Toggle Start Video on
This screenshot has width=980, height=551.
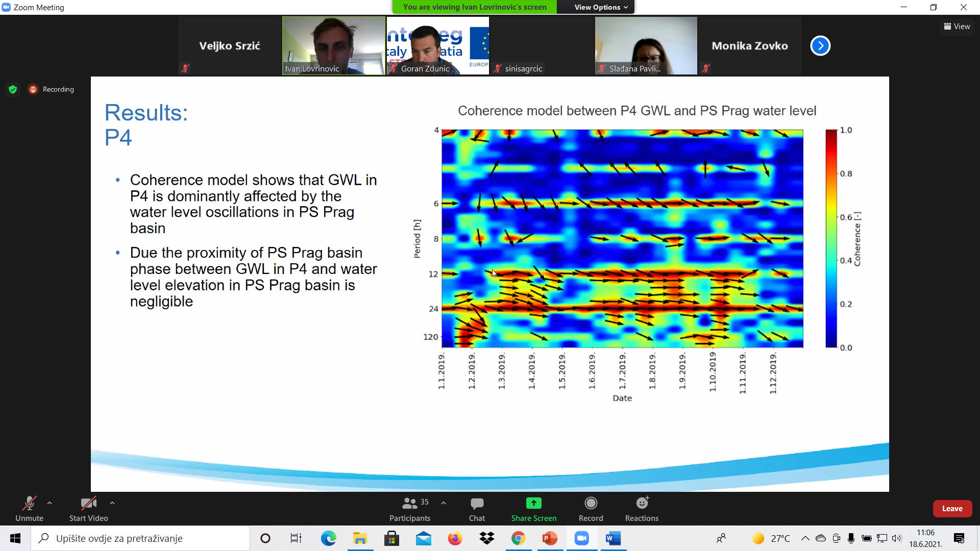[88, 509]
